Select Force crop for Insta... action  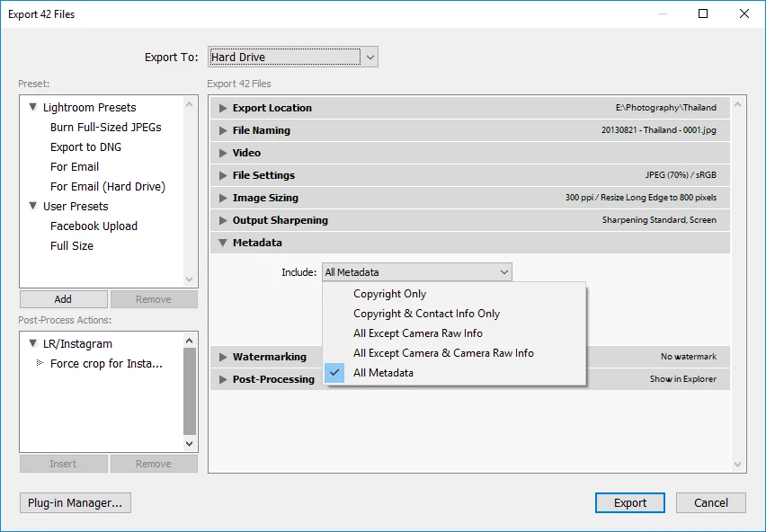[106, 364]
